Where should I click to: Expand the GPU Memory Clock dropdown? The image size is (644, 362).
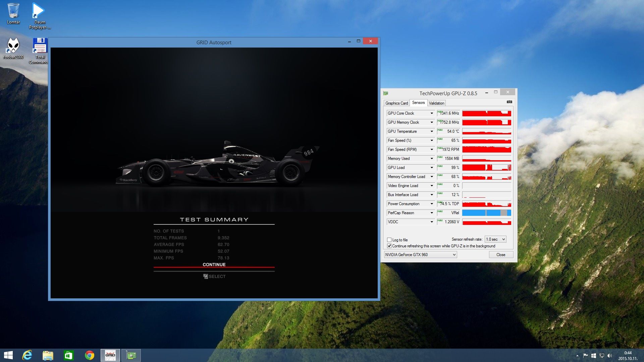[432, 122]
